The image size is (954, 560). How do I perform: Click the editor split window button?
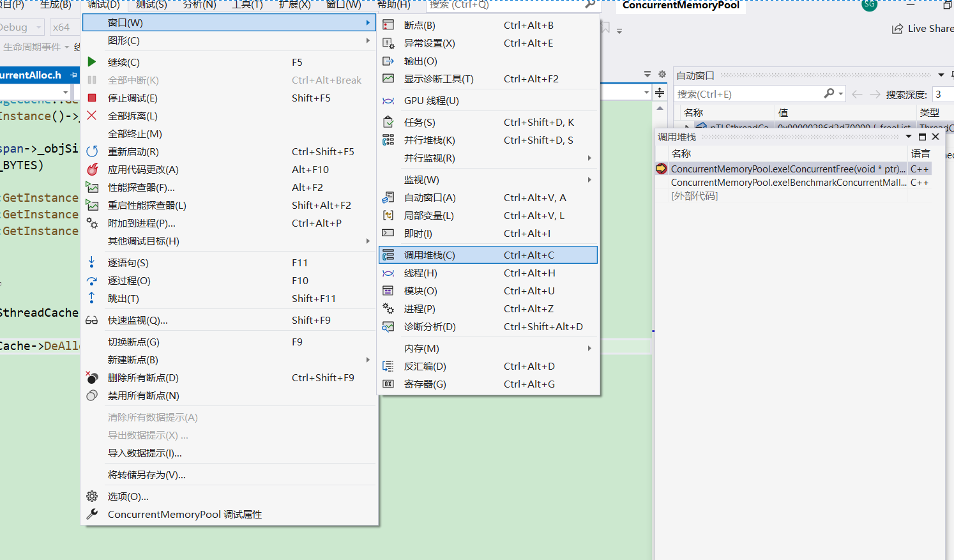coord(660,93)
